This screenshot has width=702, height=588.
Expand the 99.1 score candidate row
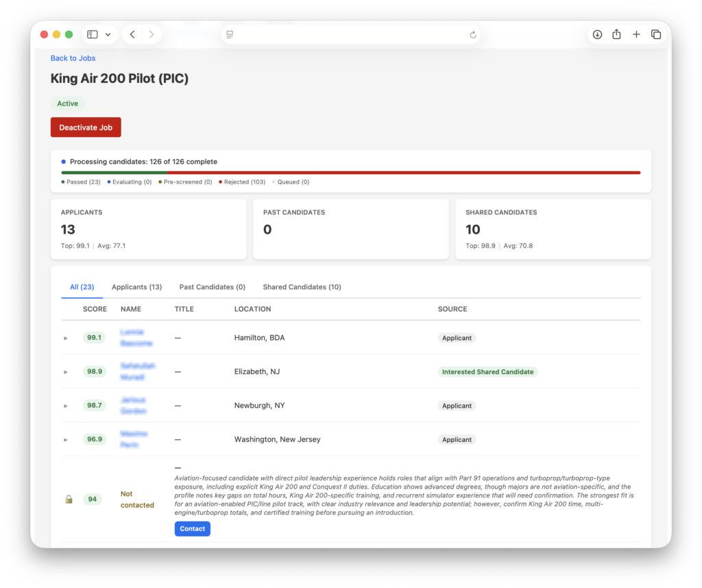pos(66,338)
